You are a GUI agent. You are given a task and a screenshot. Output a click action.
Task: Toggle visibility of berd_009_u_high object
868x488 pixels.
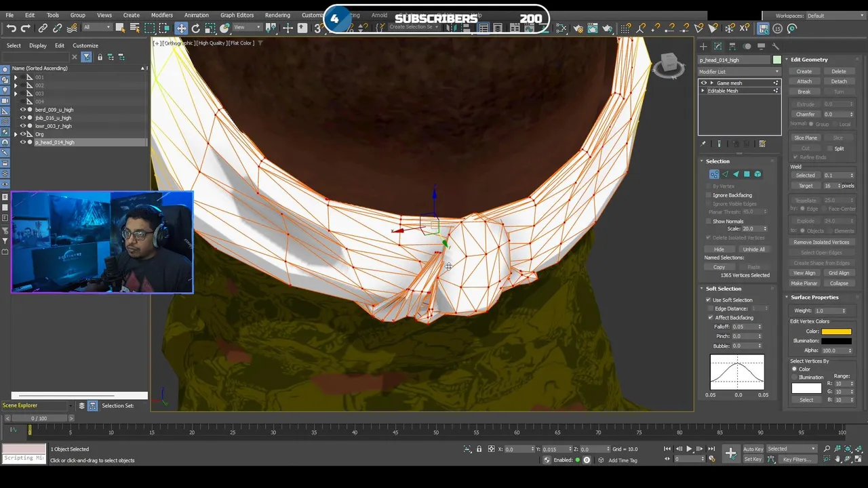(x=22, y=110)
